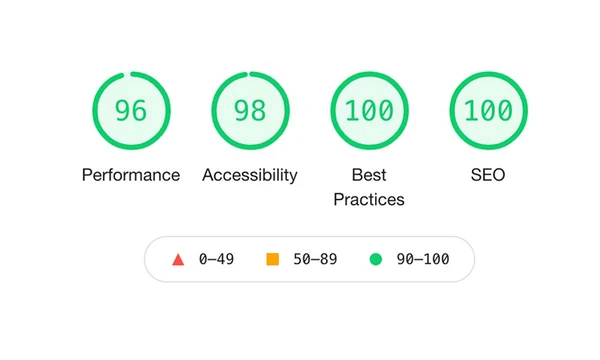Viewport: 600px width, 360px height.
Task: Click the score legend pill box
Action: [310, 259]
